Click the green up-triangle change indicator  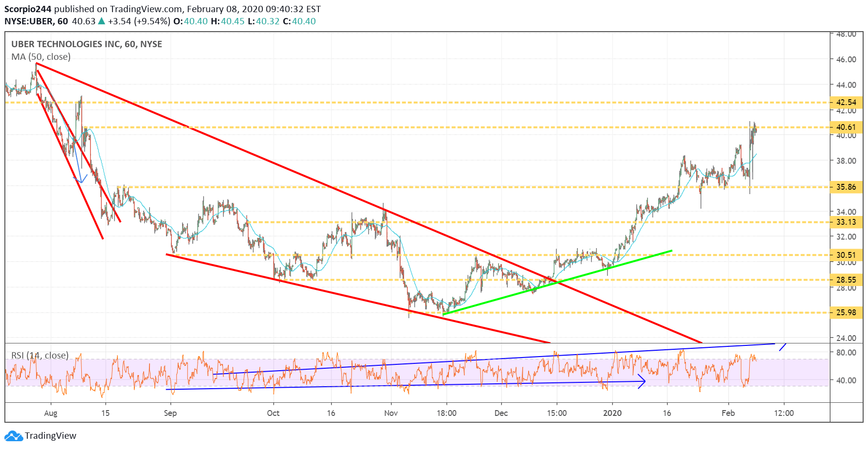(x=101, y=21)
